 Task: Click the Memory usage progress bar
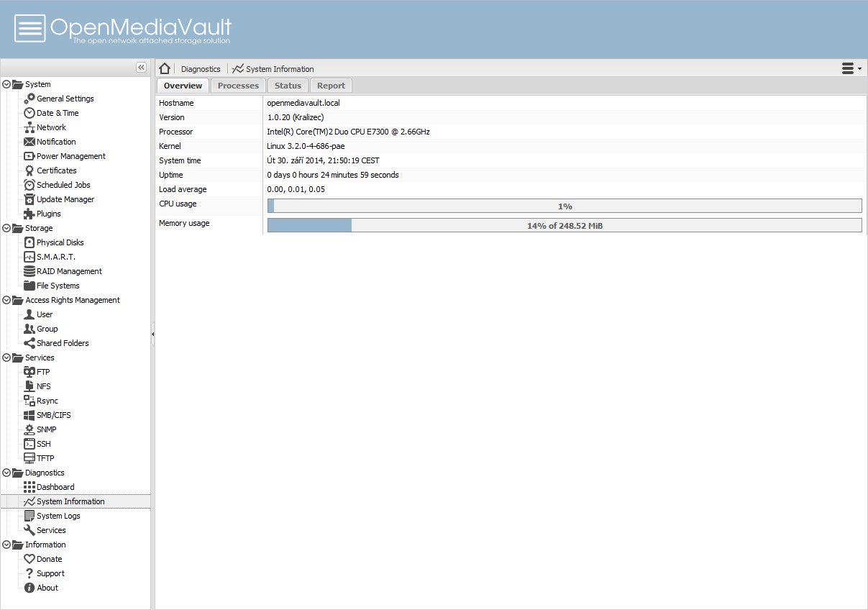click(x=564, y=225)
